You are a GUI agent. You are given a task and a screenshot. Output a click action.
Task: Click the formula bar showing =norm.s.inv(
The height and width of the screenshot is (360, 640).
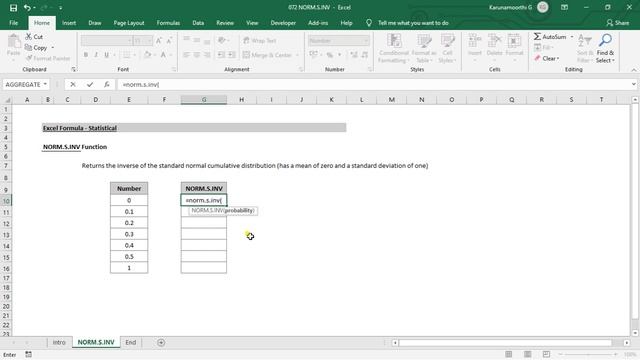click(x=373, y=84)
